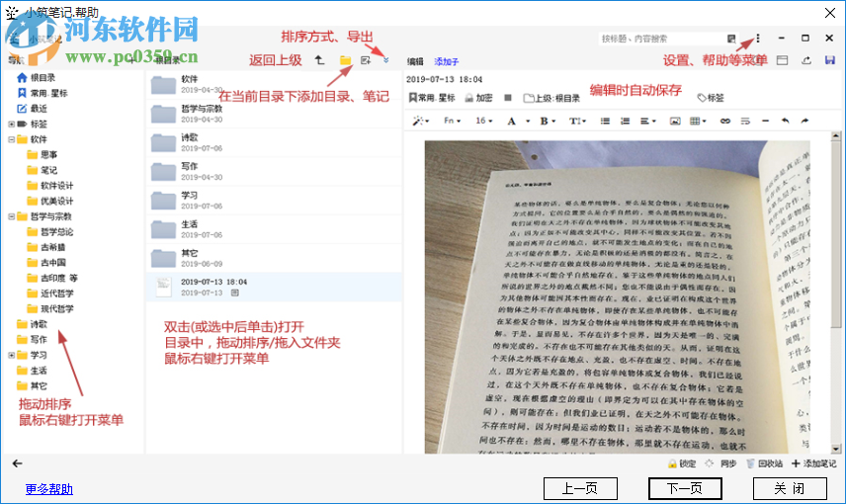This screenshot has height=504, width=846.
Task: Toggle 加密 encryption lock for the note
Action: pos(478,98)
